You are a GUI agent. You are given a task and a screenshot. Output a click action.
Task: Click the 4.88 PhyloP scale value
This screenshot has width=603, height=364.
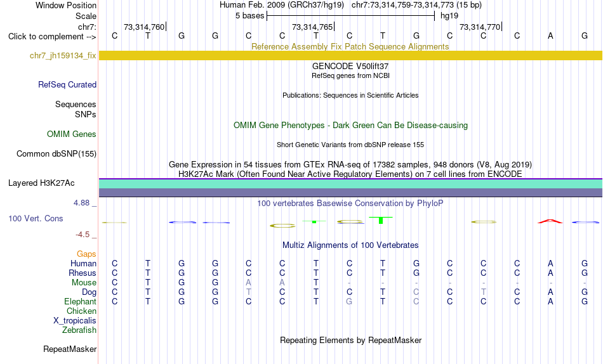tap(81, 202)
